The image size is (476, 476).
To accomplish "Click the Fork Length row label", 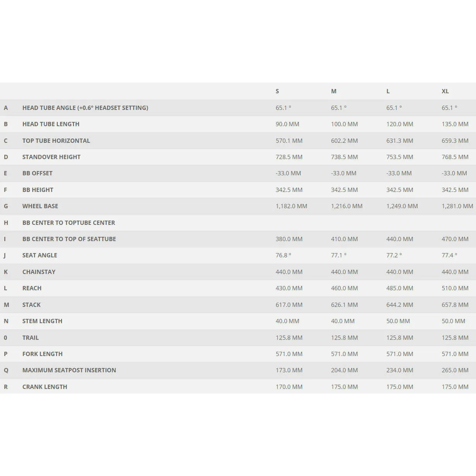I will pos(43,354).
